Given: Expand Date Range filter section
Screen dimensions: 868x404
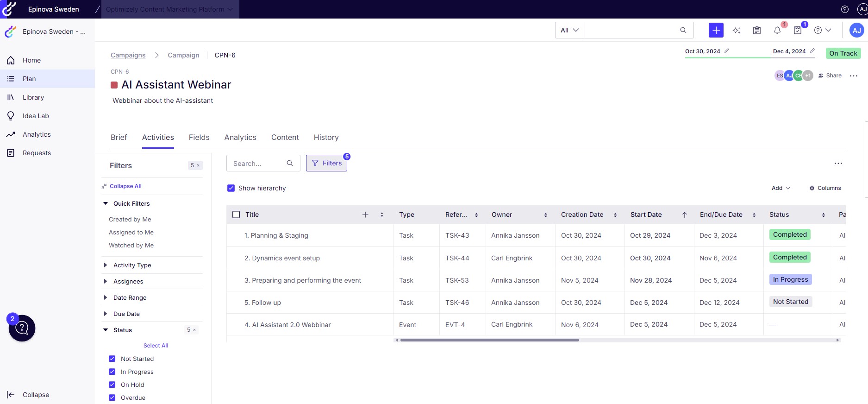Looking at the screenshot, I should (106, 297).
